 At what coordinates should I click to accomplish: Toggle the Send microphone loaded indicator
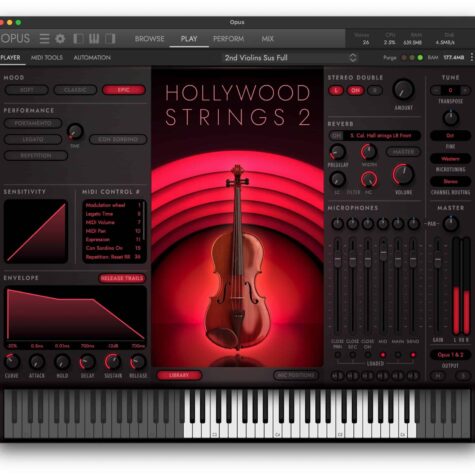pos(413,355)
